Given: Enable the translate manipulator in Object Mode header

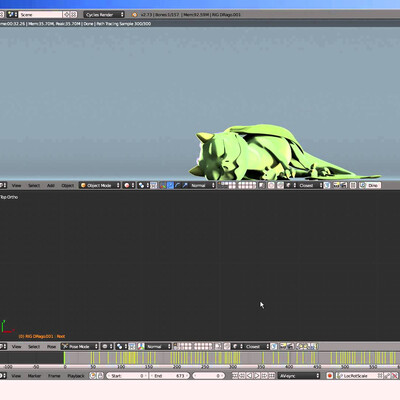Looking at the screenshot, I should click(170, 185).
